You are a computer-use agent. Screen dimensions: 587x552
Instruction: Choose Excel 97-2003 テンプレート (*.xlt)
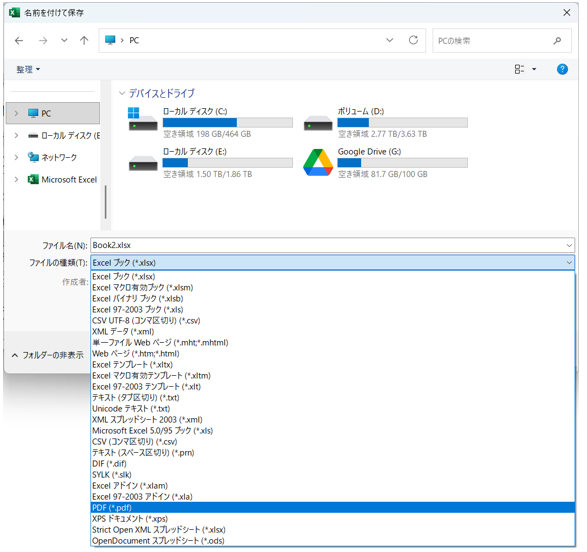coord(333,387)
